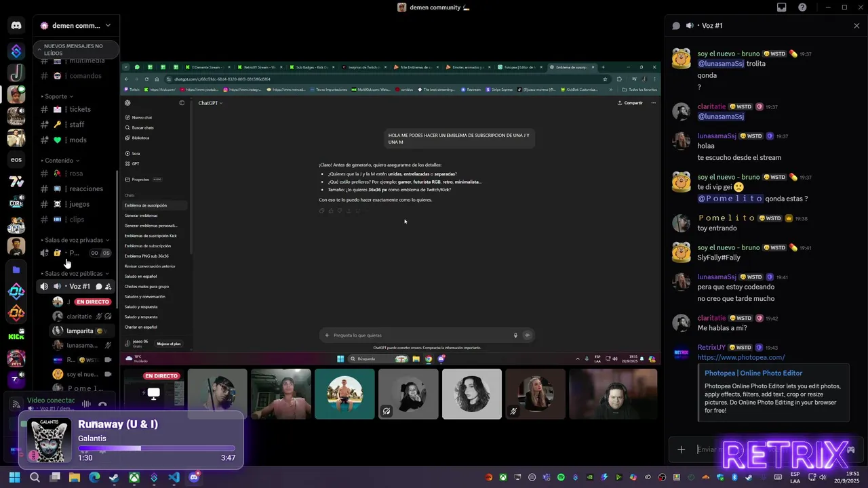The width and height of the screenshot is (868, 488).
Task: Seek in the Runaway song progress bar
Action: click(x=156, y=448)
